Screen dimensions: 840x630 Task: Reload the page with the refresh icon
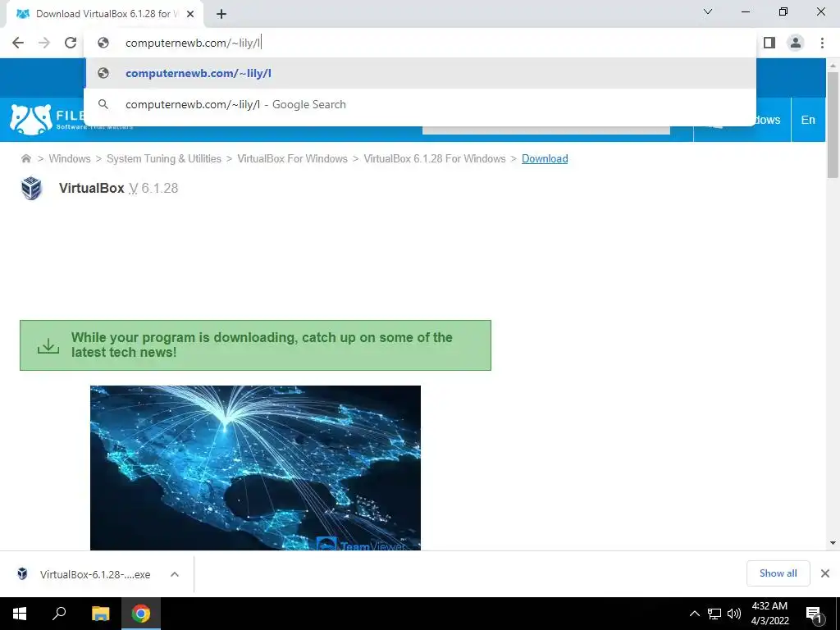(x=71, y=43)
